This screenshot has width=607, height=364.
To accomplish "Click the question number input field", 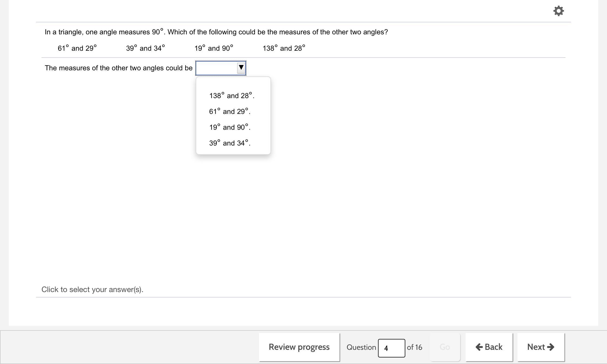I will tap(391, 348).
